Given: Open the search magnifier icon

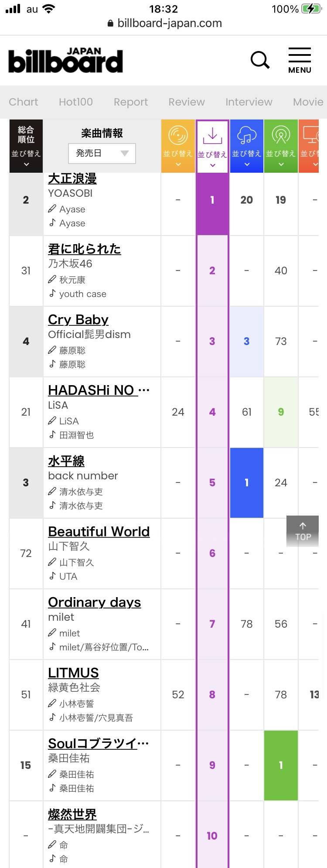Looking at the screenshot, I should pos(260,60).
